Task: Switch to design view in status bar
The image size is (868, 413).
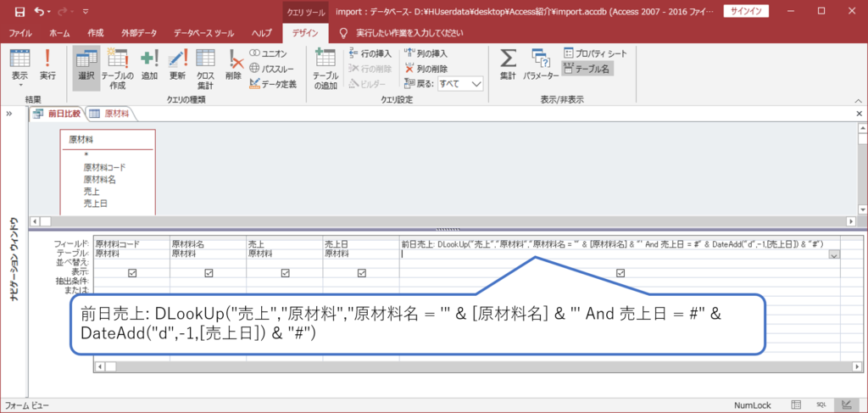Action: 847,405
